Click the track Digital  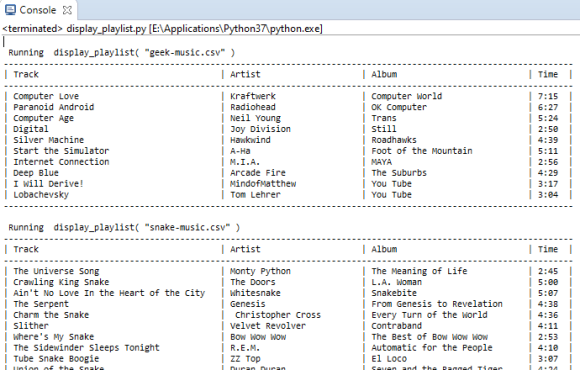31,129
